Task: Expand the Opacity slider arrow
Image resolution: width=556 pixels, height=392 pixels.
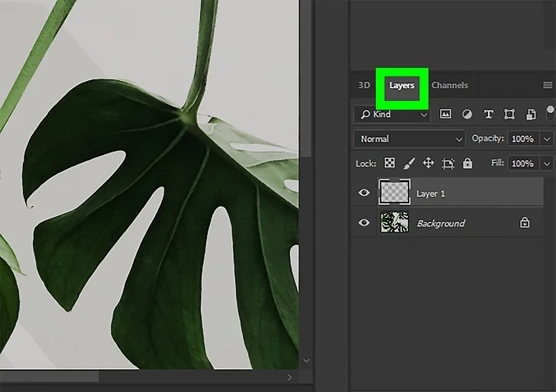Action: pyautogui.click(x=547, y=139)
